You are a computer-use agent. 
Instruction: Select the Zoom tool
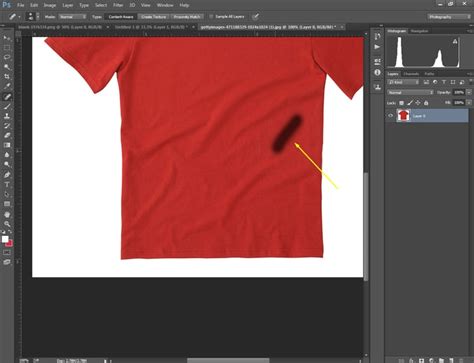(x=7, y=224)
